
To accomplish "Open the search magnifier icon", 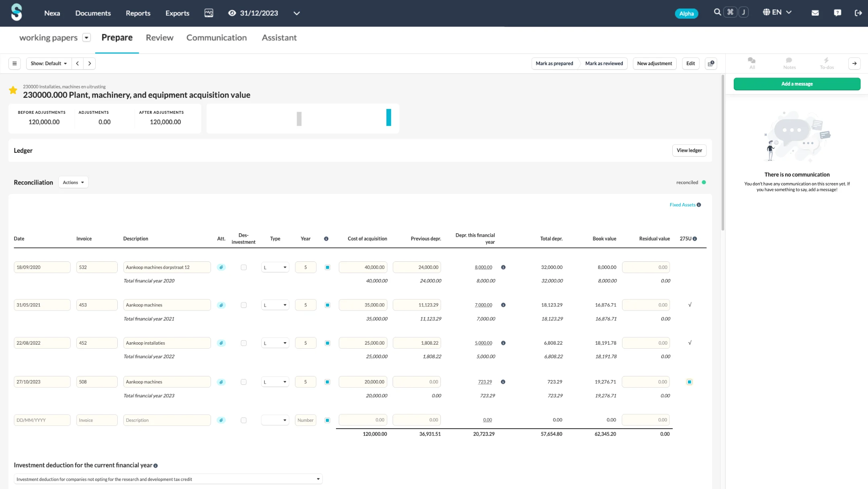I will (717, 12).
